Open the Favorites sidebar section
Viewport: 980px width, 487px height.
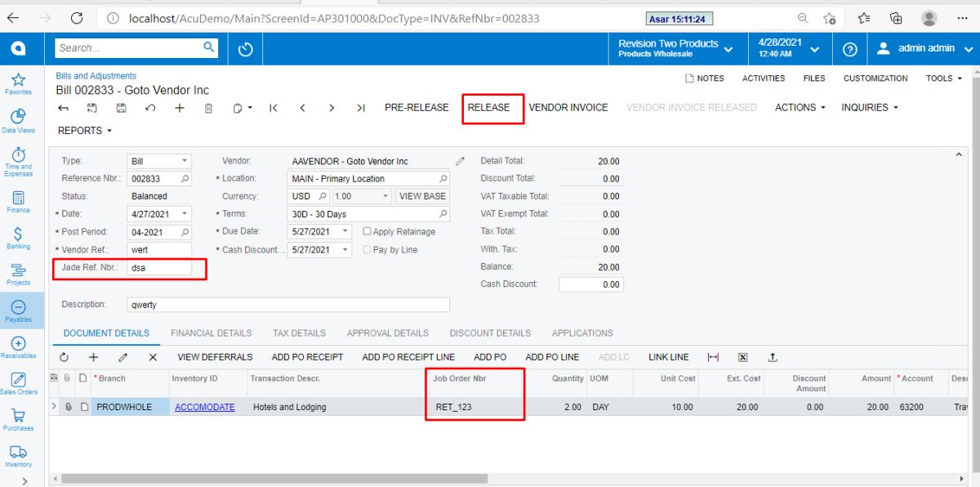pos(18,83)
